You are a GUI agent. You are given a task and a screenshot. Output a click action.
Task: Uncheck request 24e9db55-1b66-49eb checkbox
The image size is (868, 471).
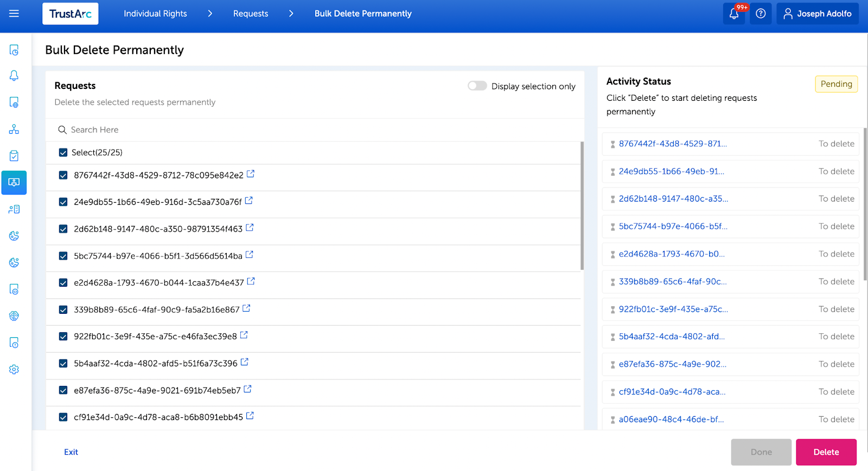pyautogui.click(x=63, y=202)
